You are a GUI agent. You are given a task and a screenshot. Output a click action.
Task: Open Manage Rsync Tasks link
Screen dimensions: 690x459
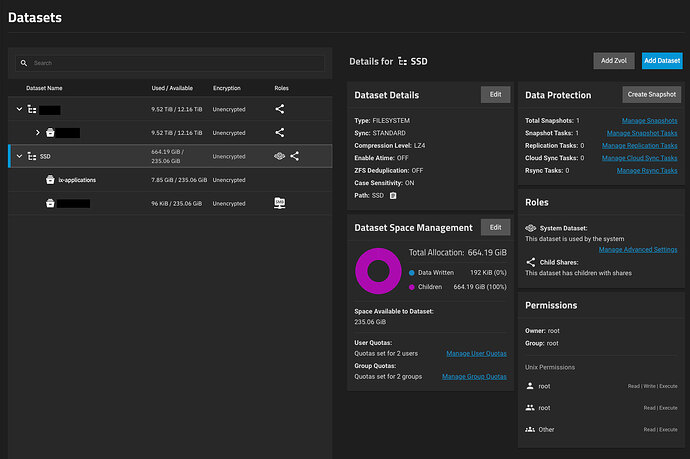coord(647,171)
